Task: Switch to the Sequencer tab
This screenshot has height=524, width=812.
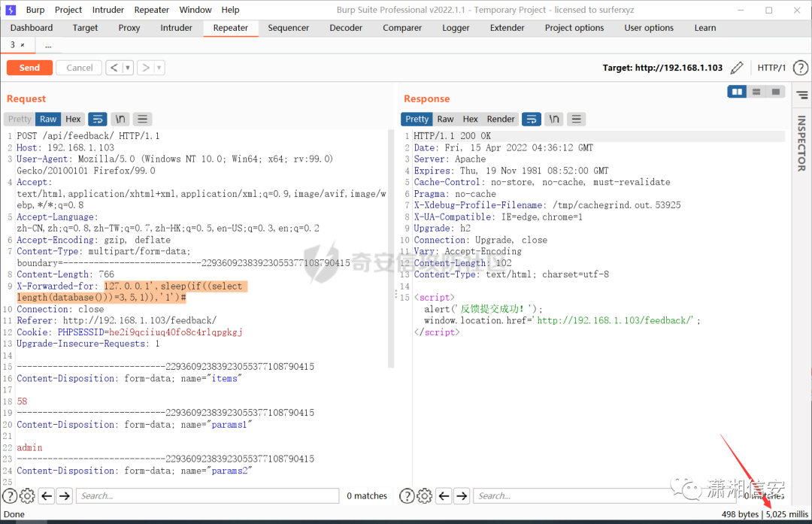Action: point(289,28)
